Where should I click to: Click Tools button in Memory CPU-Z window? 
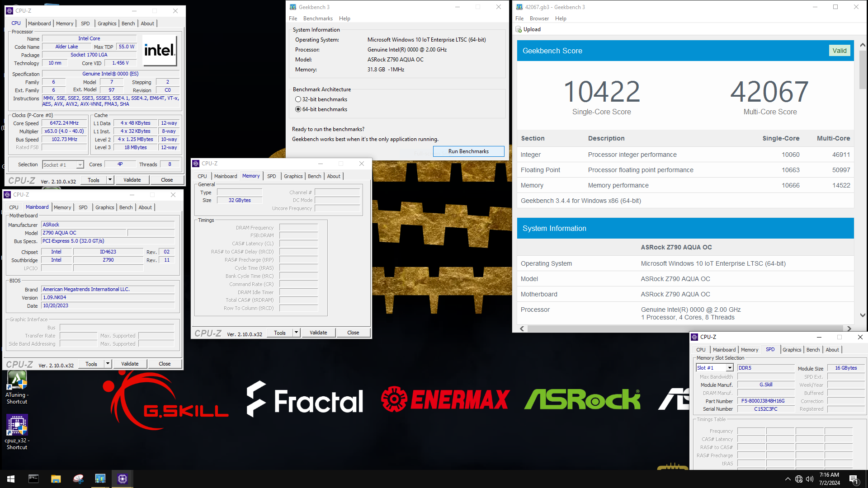[x=280, y=333]
